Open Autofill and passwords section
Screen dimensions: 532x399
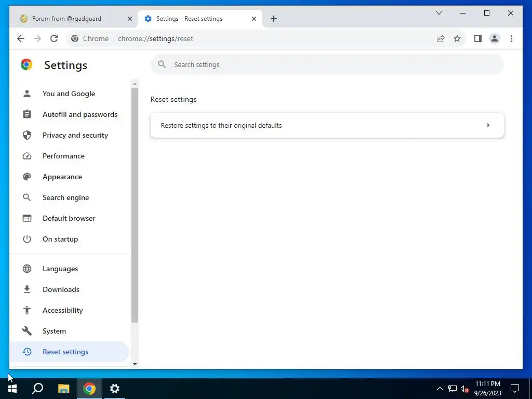(69, 114)
